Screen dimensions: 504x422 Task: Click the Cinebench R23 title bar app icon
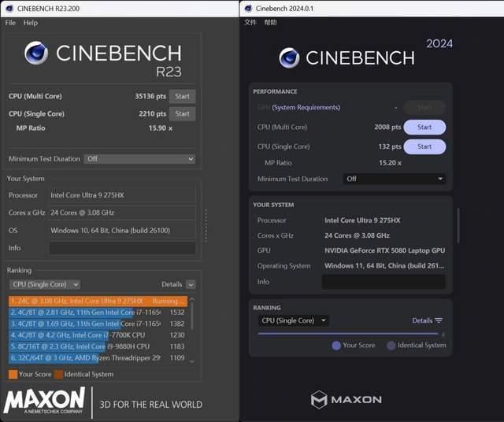click(9, 9)
